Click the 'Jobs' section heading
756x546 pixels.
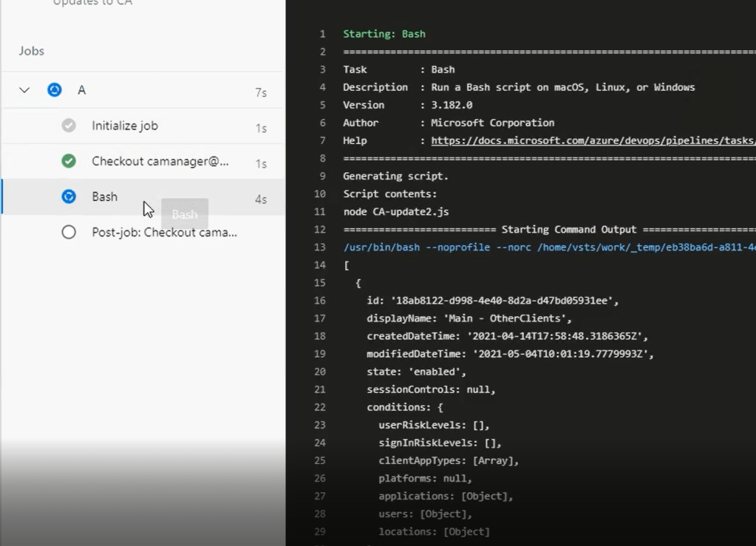pos(32,51)
